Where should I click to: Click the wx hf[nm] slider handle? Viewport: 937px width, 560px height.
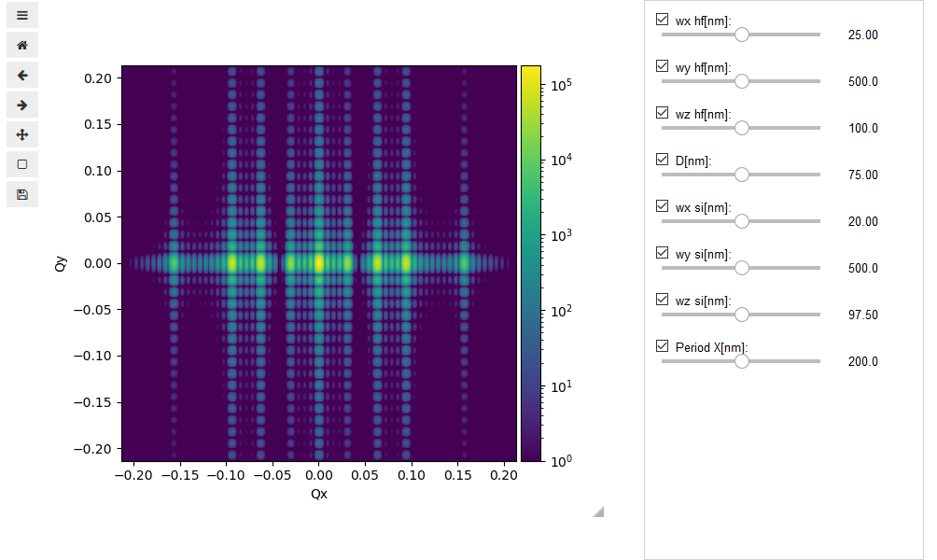(x=742, y=35)
